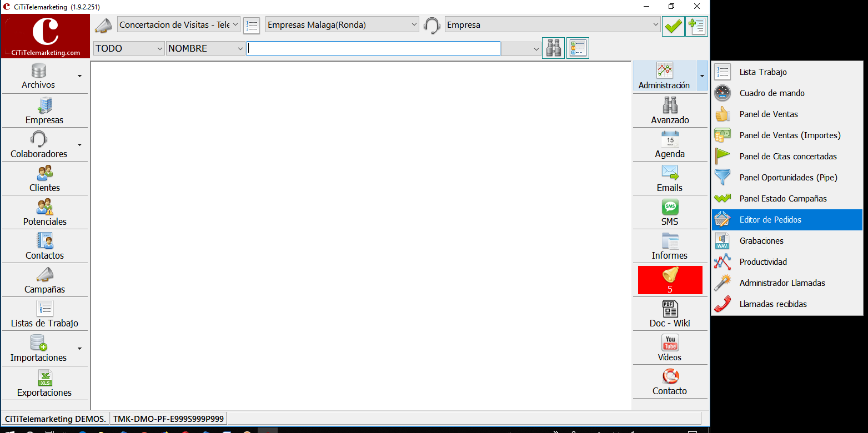The image size is (868, 433).
Task: Open the Contactos section
Action: [x=44, y=246]
